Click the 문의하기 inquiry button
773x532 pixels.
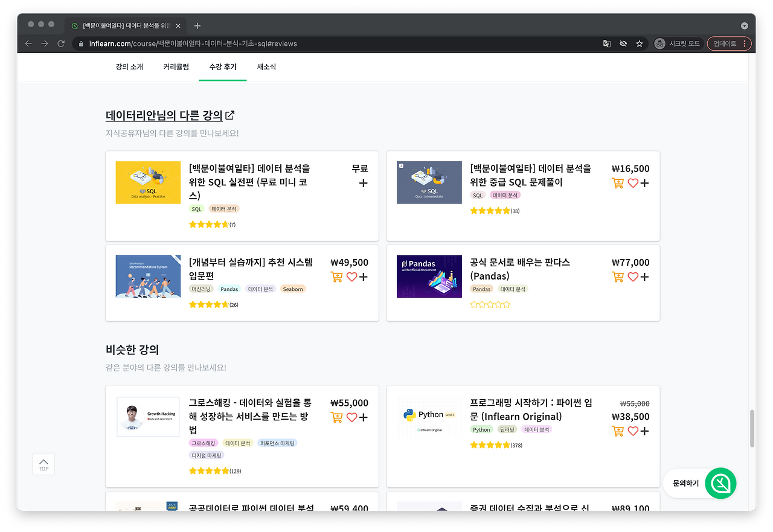click(x=686, y=484)
